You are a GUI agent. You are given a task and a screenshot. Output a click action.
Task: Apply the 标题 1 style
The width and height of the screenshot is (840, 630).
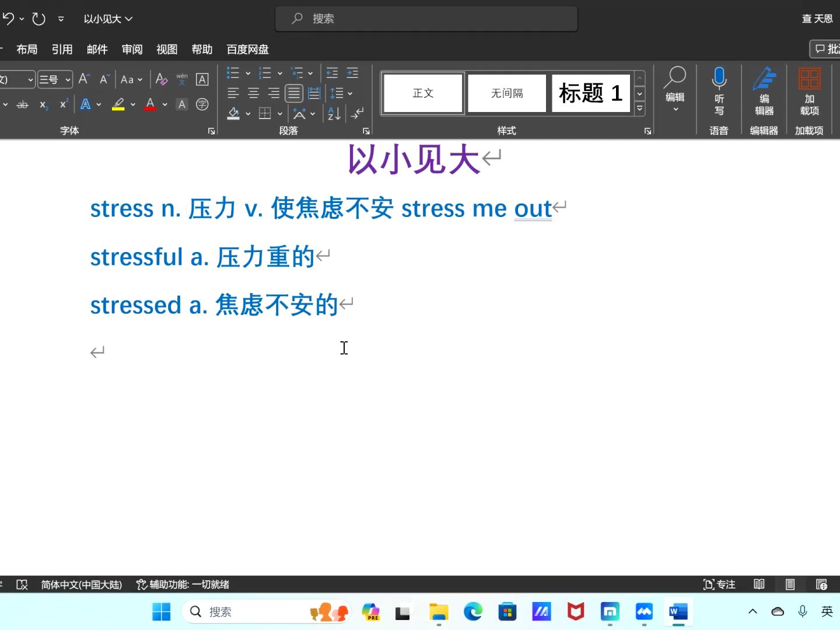(590, 93)
